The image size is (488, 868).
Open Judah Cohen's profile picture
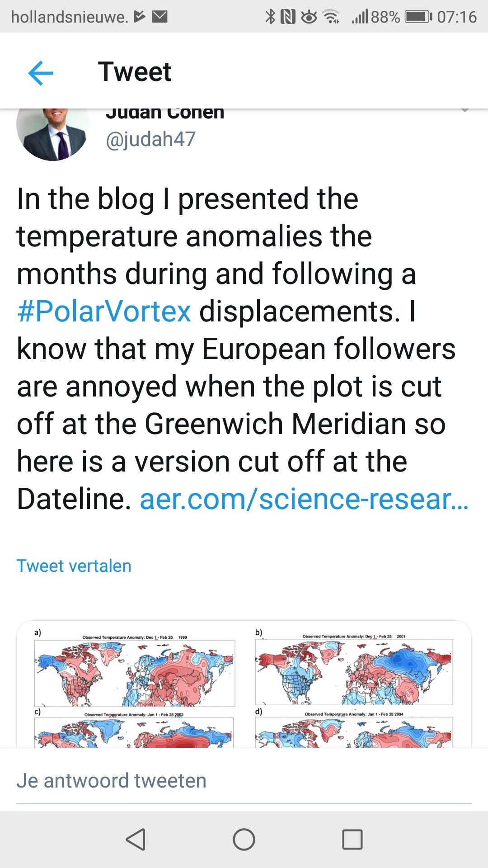click(x=52, y=134)
